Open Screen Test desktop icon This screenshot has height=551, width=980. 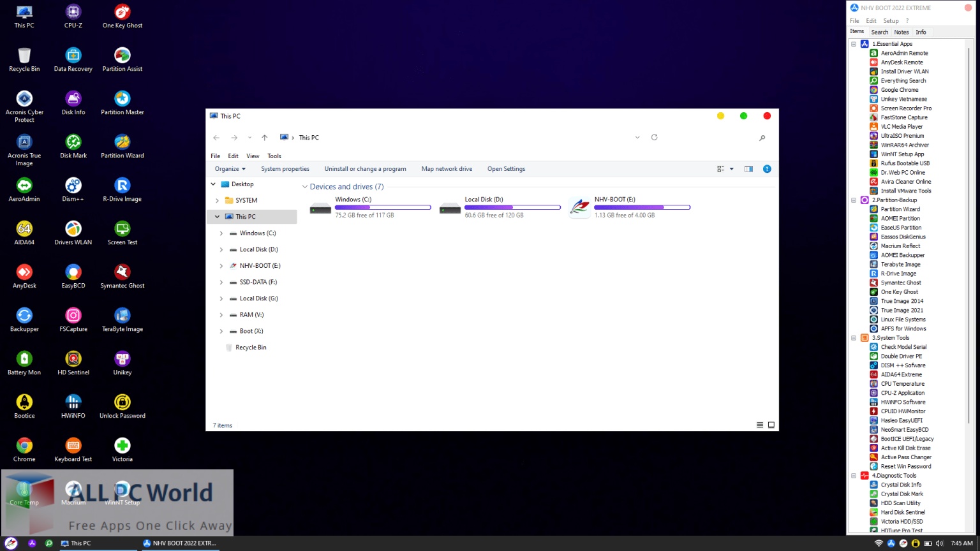(122, 233)
